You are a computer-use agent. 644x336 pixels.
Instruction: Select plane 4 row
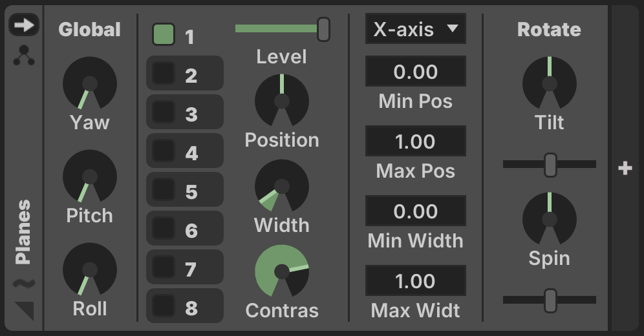tap(185, 151)
